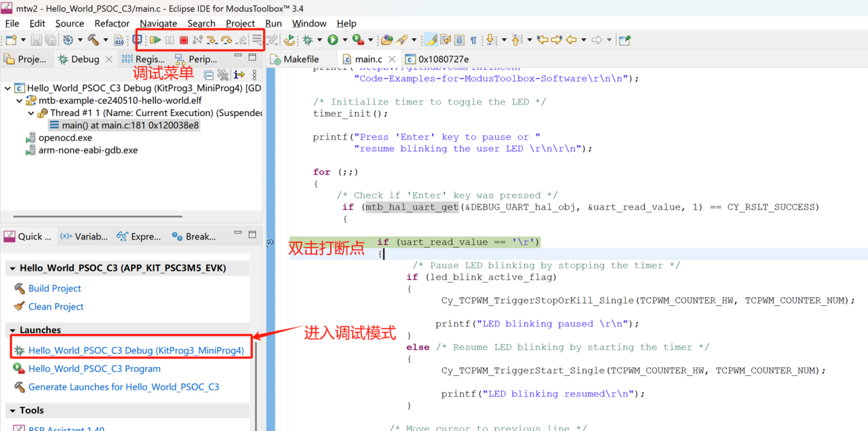Click the Step Over icon
The height and width of the screenshot is (431, 868).
pyautogui.click(x=226, y=40)
